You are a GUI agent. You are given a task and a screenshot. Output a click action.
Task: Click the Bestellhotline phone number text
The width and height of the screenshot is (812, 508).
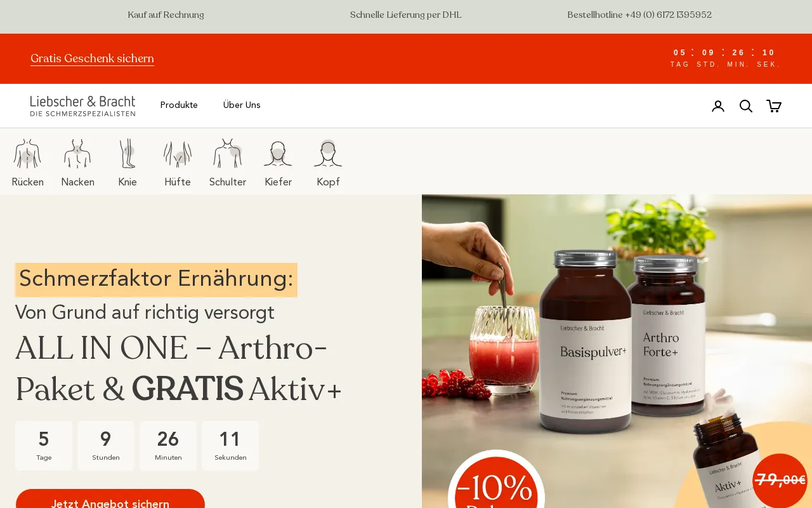tap(639, 15)
